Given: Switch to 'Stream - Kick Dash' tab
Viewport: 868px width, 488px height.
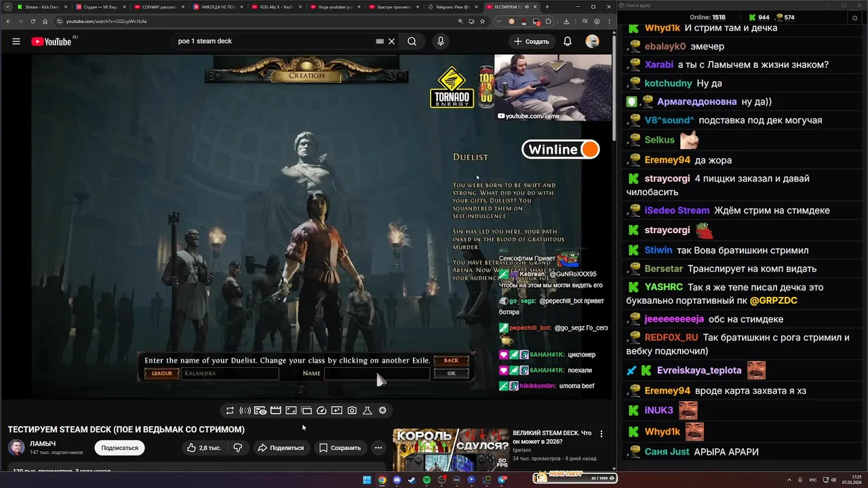Looking at the screenshot, I should [41, 7].
